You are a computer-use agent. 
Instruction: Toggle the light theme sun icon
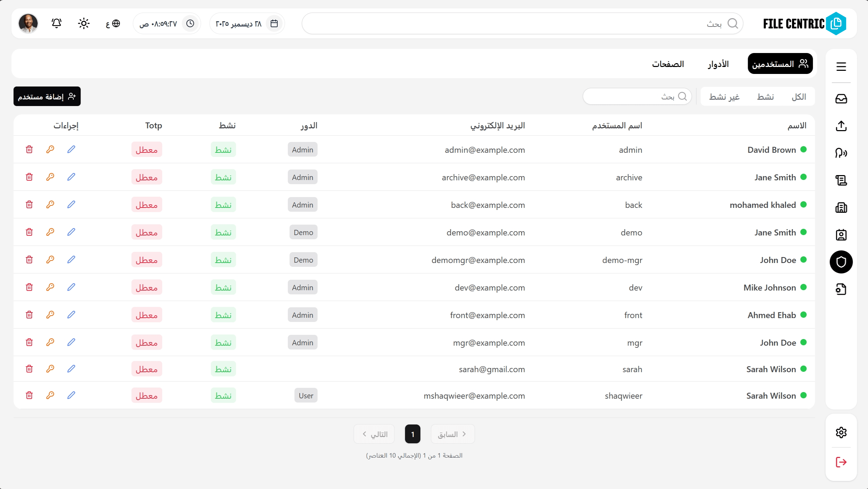84,23
